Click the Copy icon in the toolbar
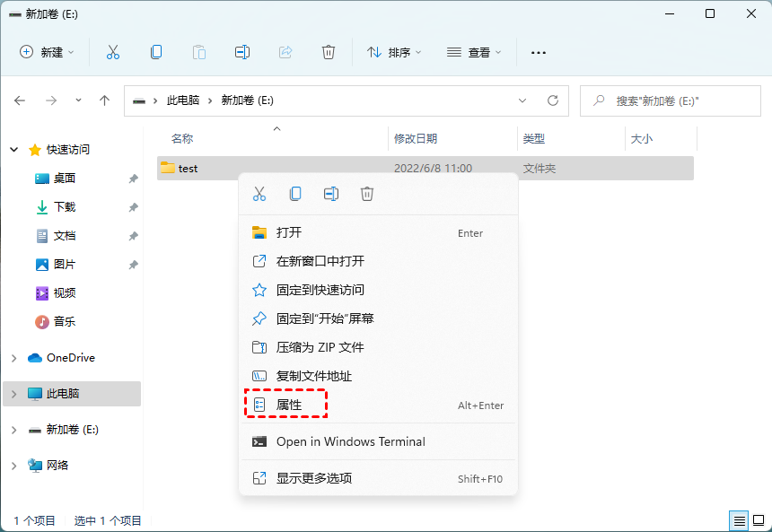Screen dimensions: 772x532 click(155, 52)
